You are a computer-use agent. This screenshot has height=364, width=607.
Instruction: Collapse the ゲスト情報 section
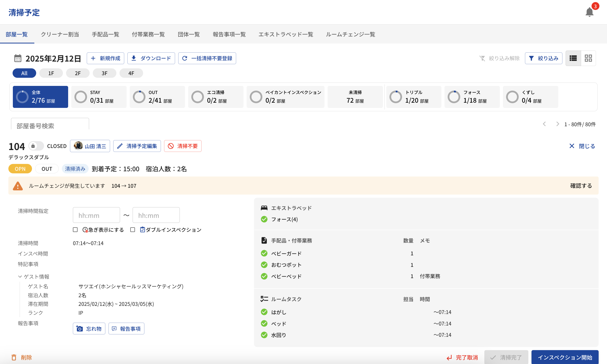click(20, 277)
